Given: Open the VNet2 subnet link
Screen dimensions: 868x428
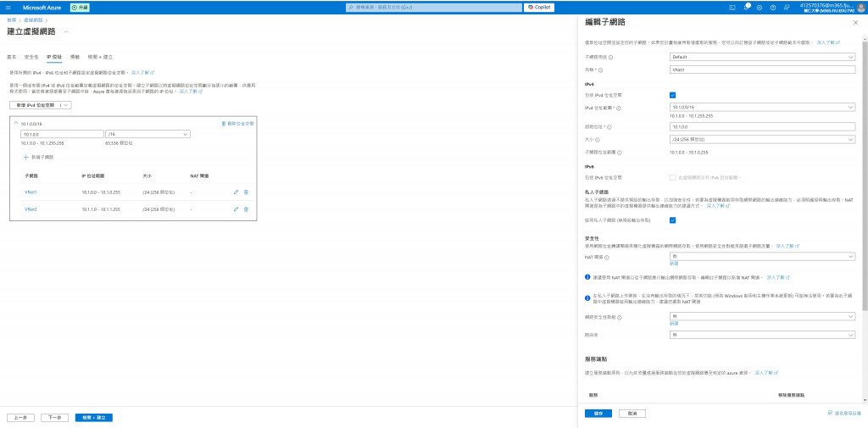Looking at the screenshot, I should tap(31, 209).
